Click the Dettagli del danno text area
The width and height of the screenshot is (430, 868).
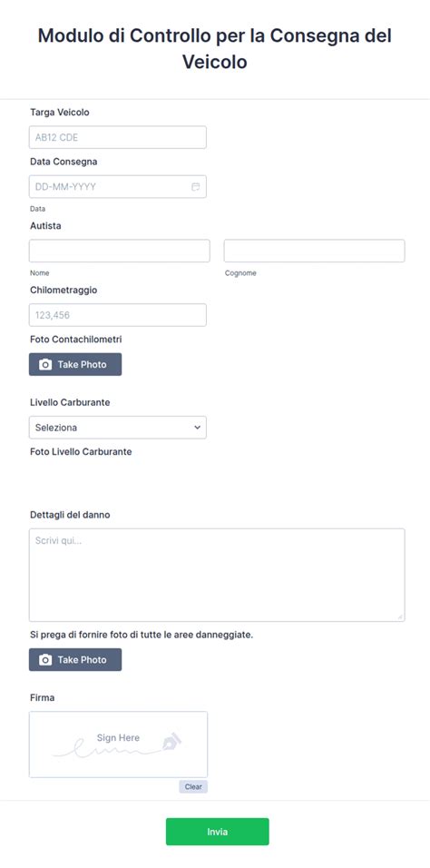coord(217,575)
